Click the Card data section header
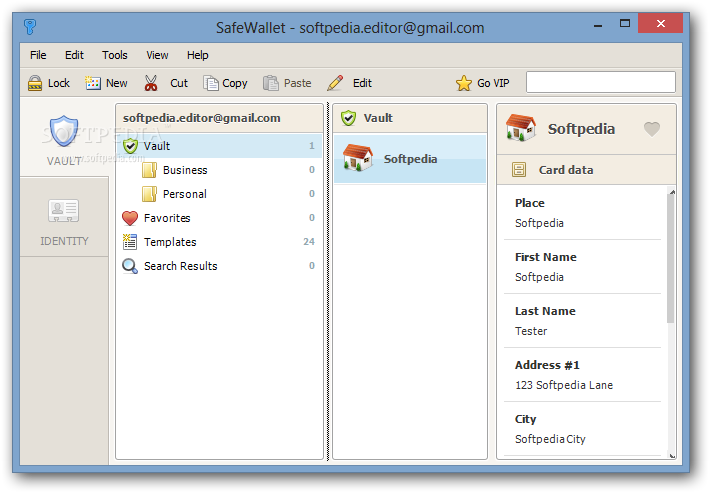This screenshot has height=493, width=710. coord(586,170)
